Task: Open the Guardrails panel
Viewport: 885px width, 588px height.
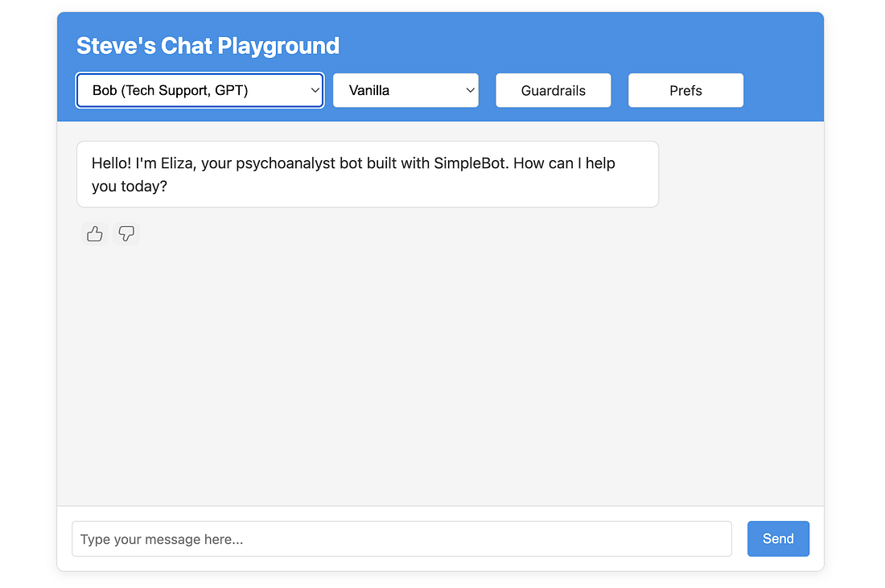Action: click(554, 90)
